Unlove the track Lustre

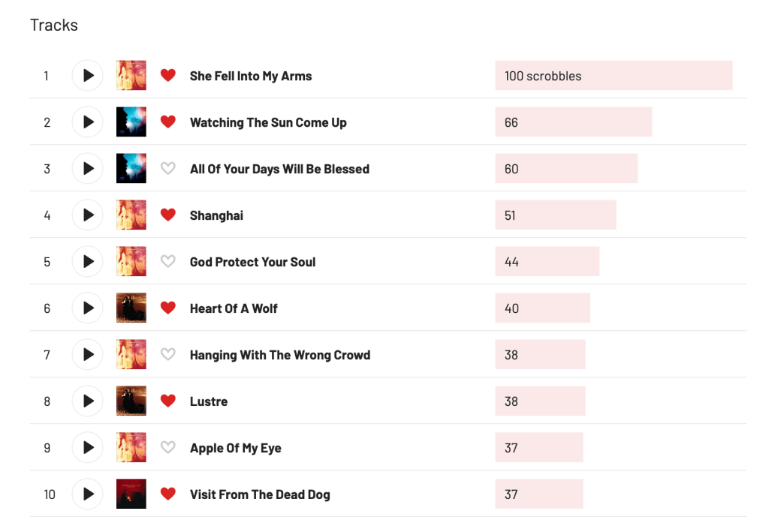tap(168, 401)
